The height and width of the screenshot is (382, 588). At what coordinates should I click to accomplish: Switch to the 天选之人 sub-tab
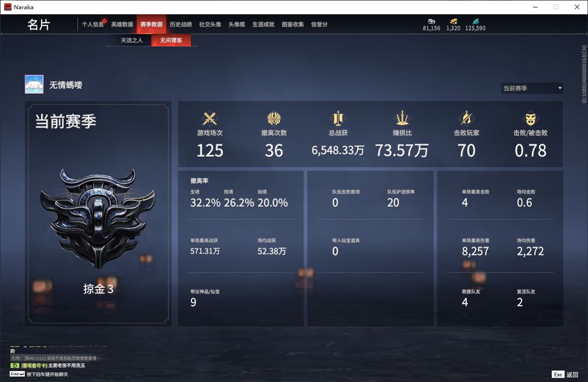pos(132,40)
